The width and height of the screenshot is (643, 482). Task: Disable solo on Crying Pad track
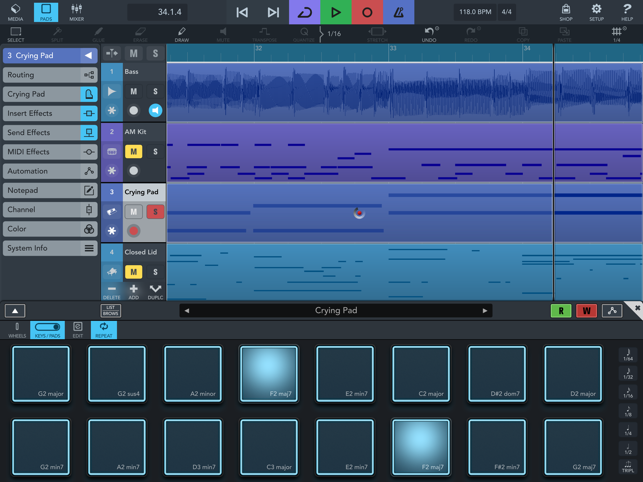[x=155, y=212]
